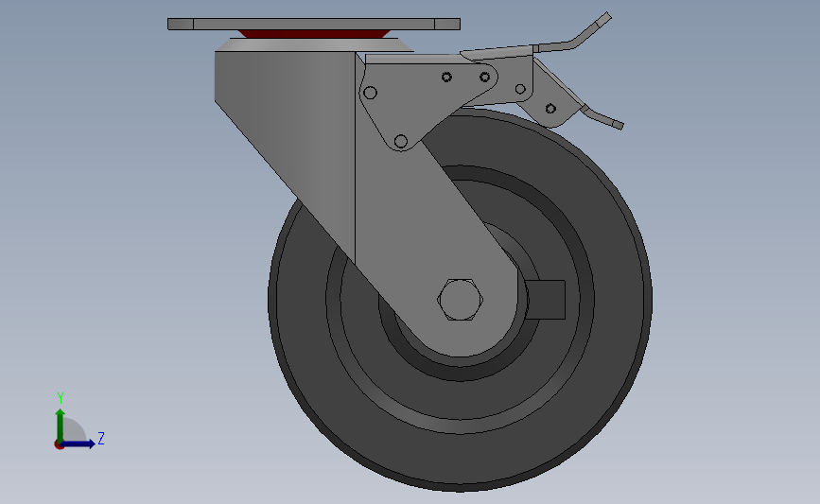Select the rectangular block beside the axle bolt

[x=545, y=300]
